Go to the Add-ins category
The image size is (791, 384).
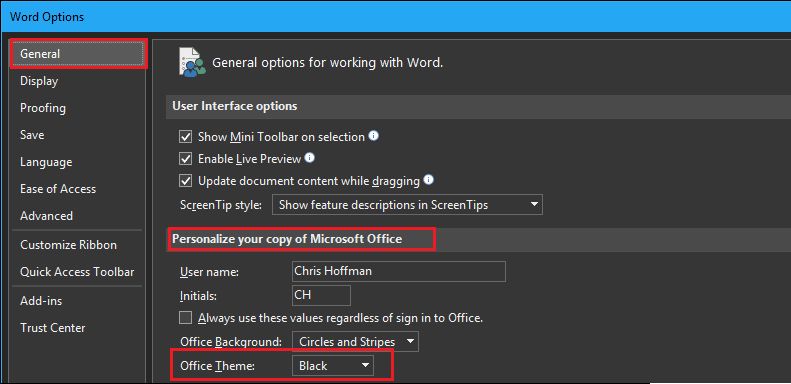click(41, 301)
